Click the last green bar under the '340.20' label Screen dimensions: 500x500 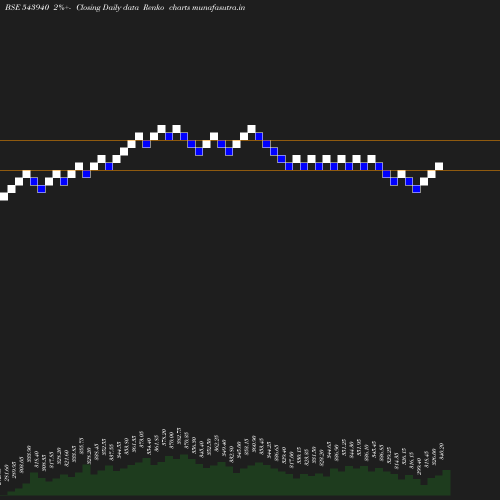[447, 482]
